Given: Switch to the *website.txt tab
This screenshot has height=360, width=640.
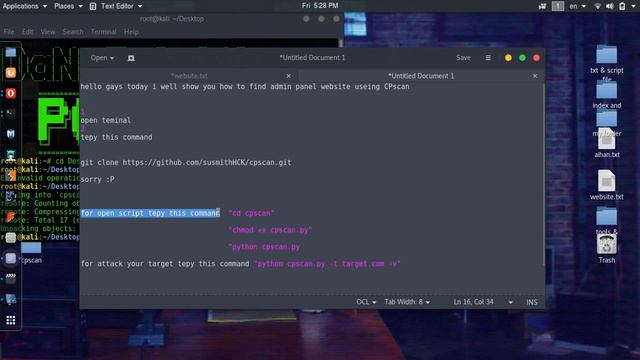Looking at the screenshot, I should point(189,76).
